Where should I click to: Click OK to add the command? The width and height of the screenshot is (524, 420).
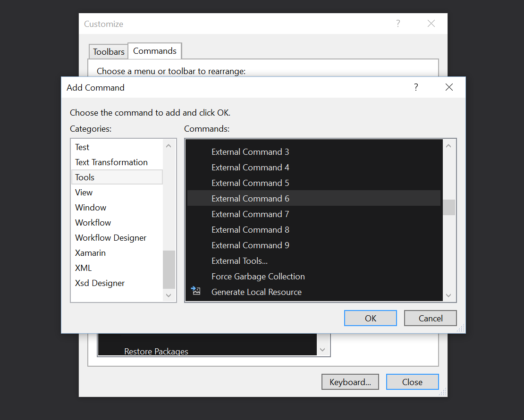click(370, 318)
